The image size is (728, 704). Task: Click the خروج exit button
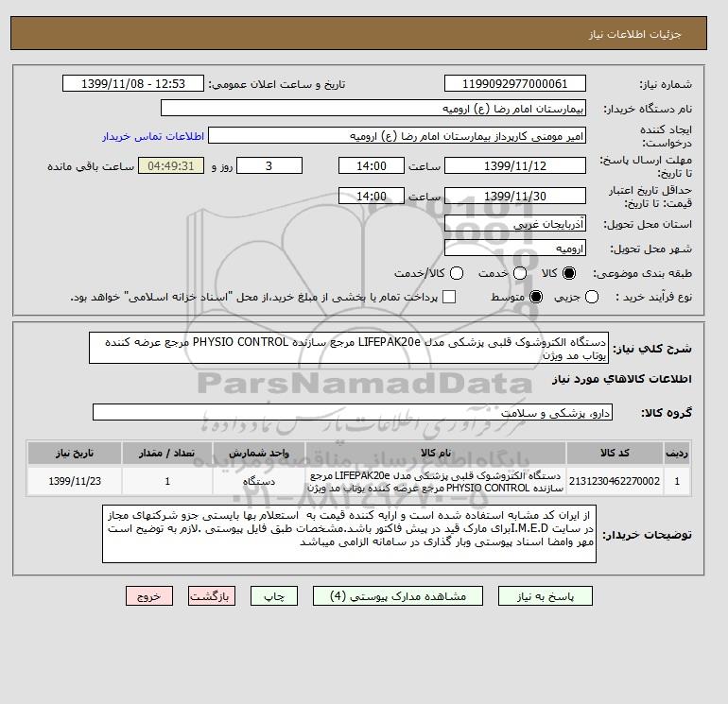click(x=149, y=596)
